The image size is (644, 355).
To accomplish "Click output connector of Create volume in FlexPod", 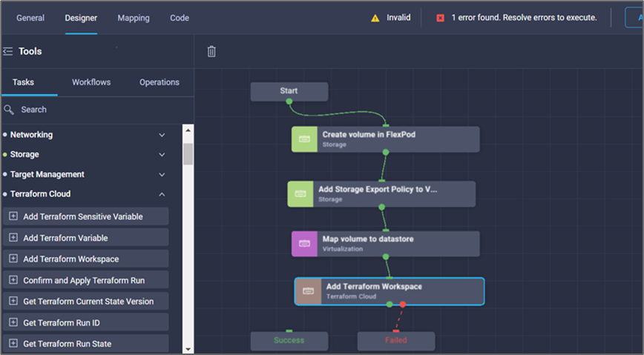I will tap(386, 152).
